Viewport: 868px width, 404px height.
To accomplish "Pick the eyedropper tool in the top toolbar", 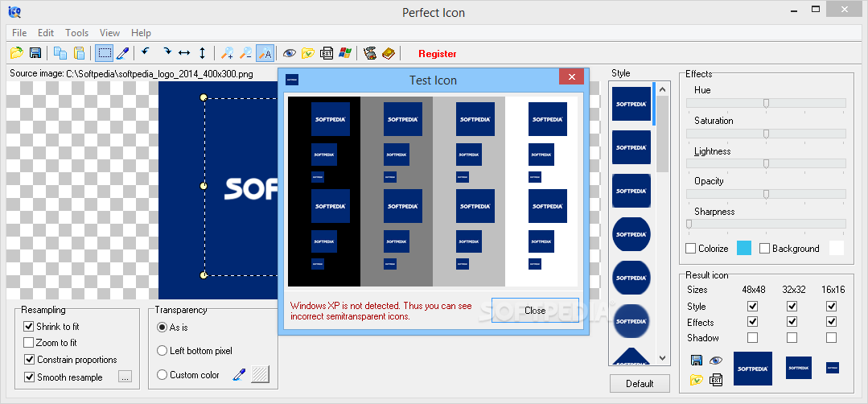I will coord(123,53).
